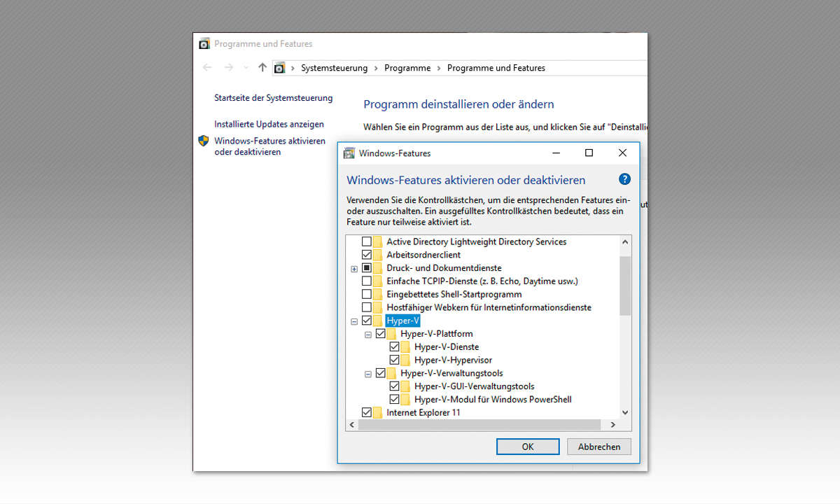Screen dimensions: 840x504
Task: Uncheck the Hyper-V-Verwaltungstools checkbox
Action: 381,373
